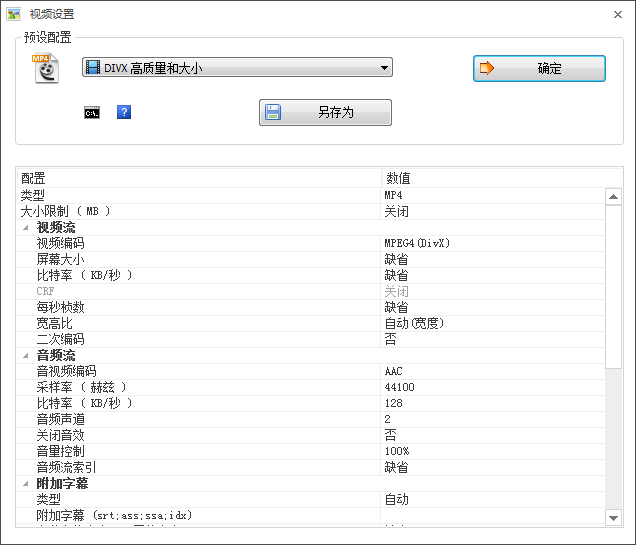
Task: Click the app icon in title bar
Action: (13, 14)
